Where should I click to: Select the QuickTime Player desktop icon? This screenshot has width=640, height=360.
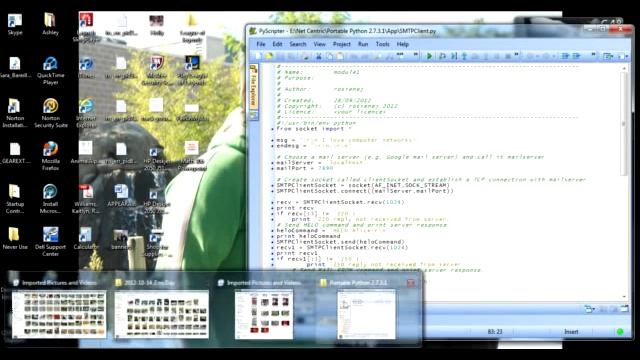click(x=50, y=70)
